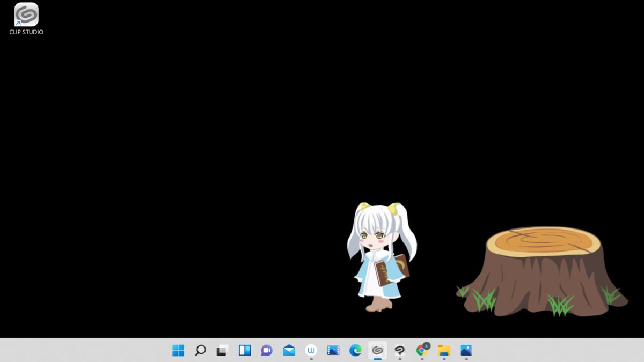Click the notification badge on the Chrome icon
Viewport: 644px width, 362px height.
click(x=427, y=345)
